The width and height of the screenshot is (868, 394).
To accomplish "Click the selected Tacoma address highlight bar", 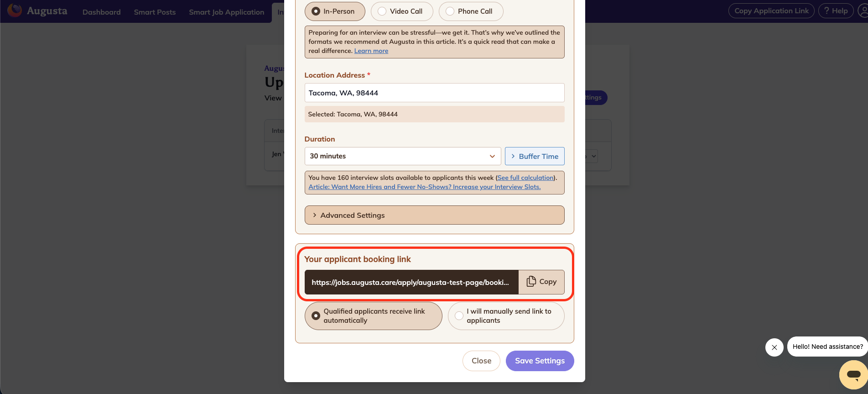I will point(434,114).
